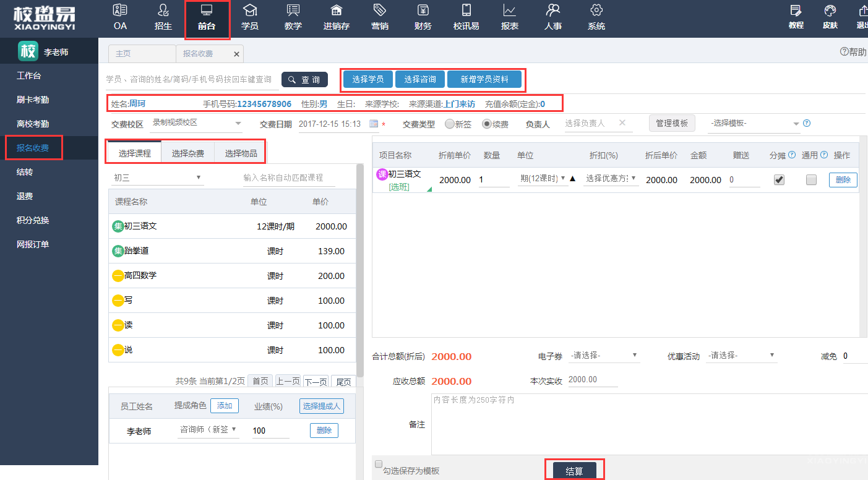868x480 pixels.
Task: Open the 招生 enrollment module
Action: 163,11
